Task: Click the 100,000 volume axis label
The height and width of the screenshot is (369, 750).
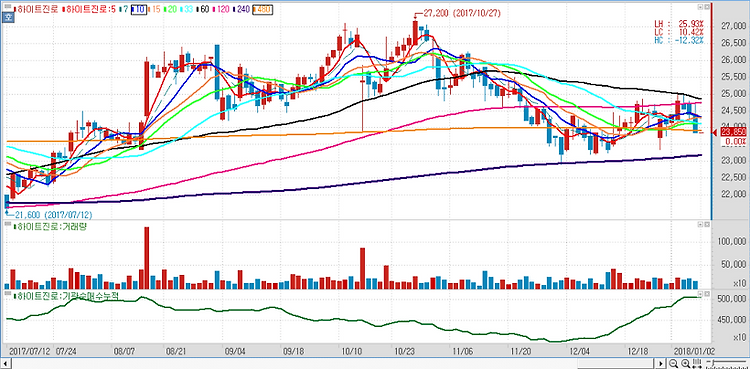Action: (731, 242)
